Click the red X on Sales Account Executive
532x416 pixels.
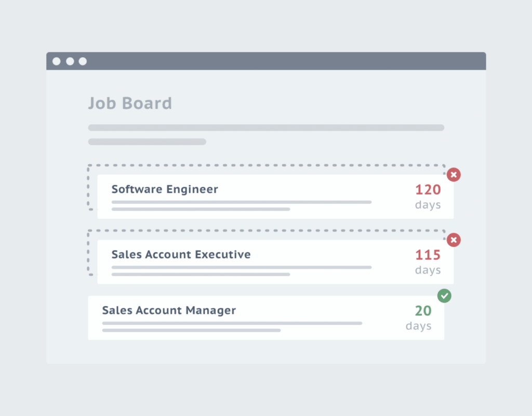[x=454, y=240]
